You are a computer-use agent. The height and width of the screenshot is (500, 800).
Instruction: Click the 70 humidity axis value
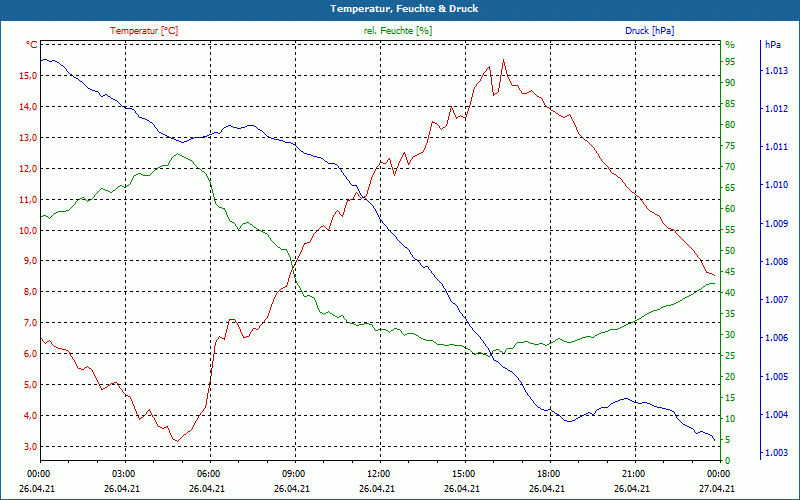tap(730, 167)
